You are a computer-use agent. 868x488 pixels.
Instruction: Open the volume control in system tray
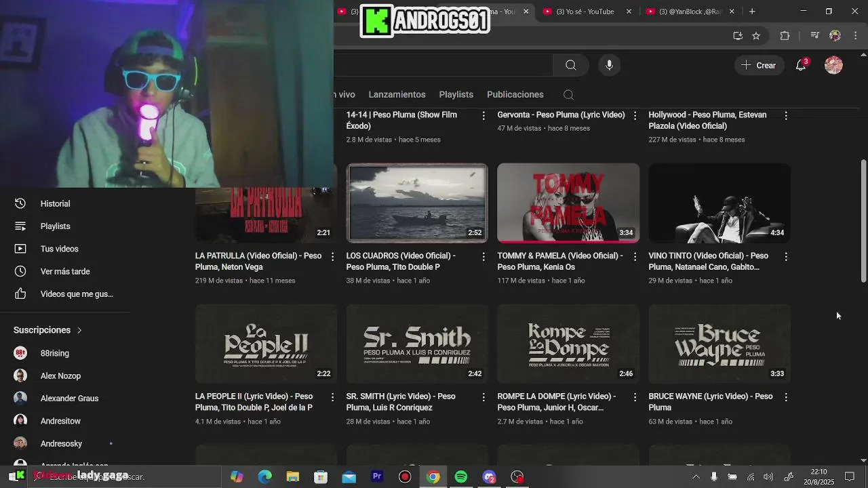[768, 476]
